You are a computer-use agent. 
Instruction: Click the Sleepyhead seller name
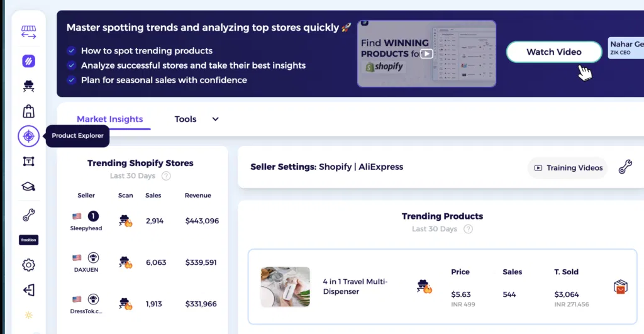[86, 228]
